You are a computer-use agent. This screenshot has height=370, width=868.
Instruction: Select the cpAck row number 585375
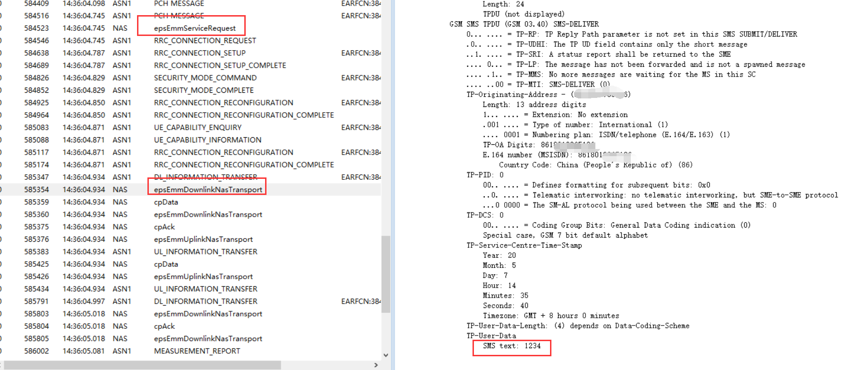190,227
